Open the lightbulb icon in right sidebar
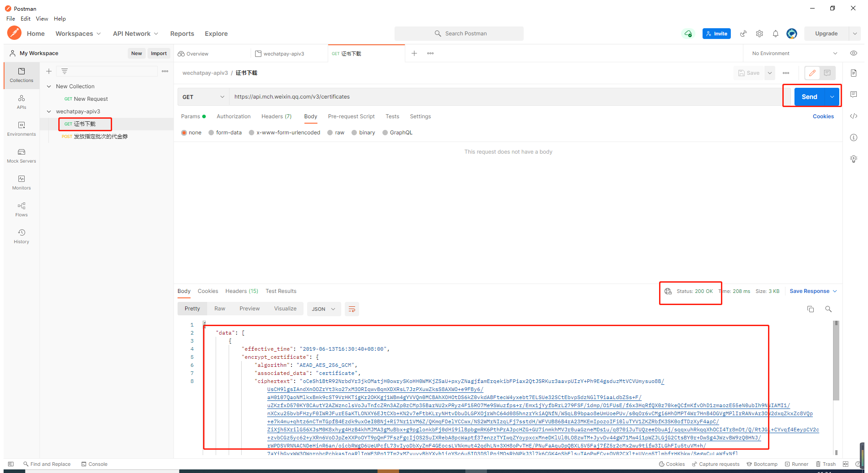The height and width of the screenshot is (473, 868). coord(854,159)
